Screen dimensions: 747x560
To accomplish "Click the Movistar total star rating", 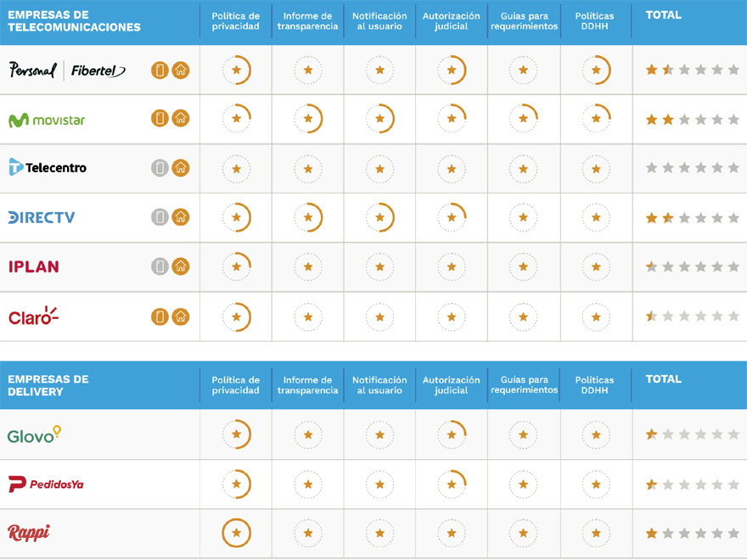I will [x=692, y=120].
